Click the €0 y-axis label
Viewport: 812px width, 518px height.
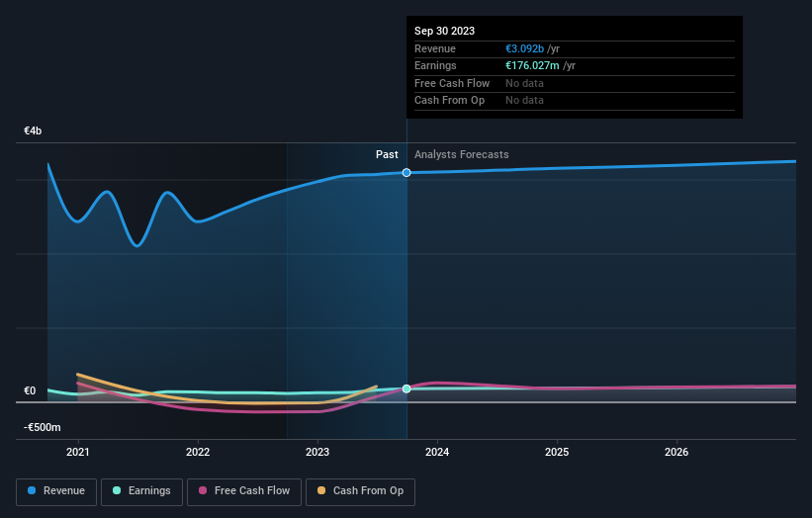tap(30, 390)
